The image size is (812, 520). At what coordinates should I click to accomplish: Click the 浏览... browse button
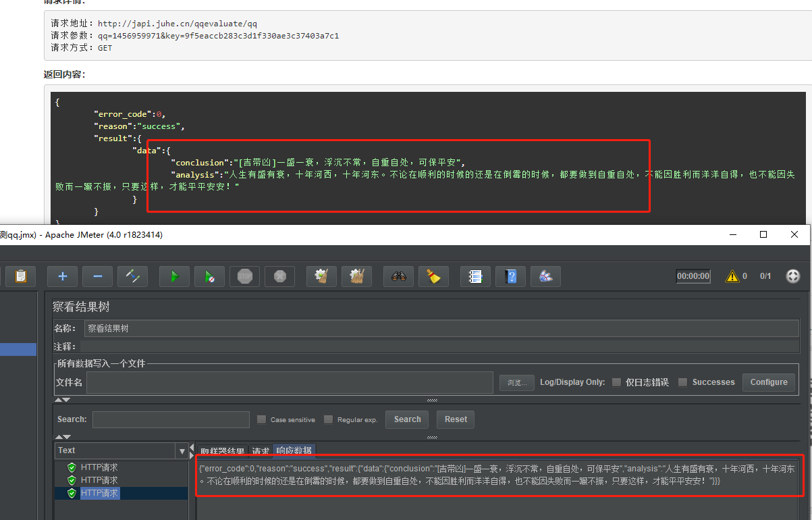[x=517, y=382]
